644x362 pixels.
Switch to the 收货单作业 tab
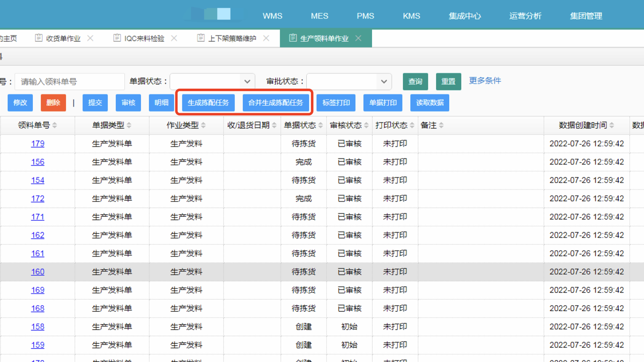63,38
